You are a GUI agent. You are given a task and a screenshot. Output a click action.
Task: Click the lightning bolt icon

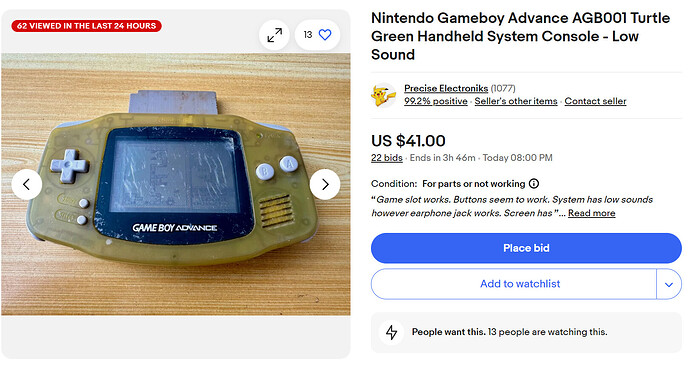pos(391,332)
